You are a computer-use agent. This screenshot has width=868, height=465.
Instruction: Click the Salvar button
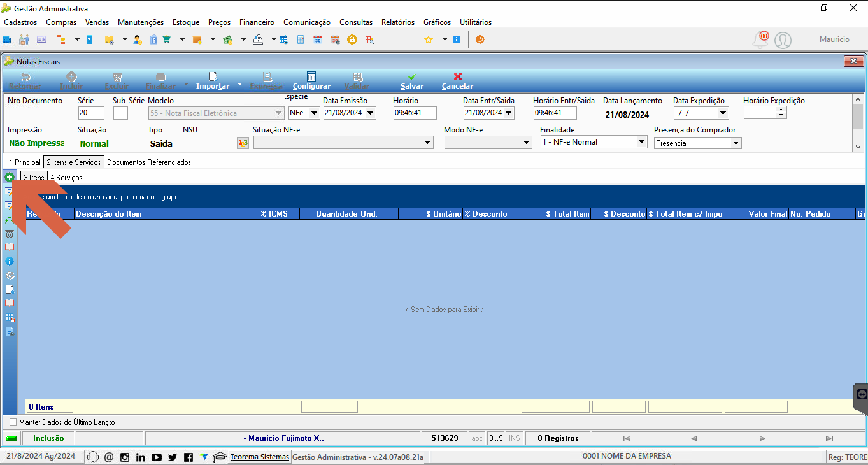pyautogui.click(x=412, y=81)
